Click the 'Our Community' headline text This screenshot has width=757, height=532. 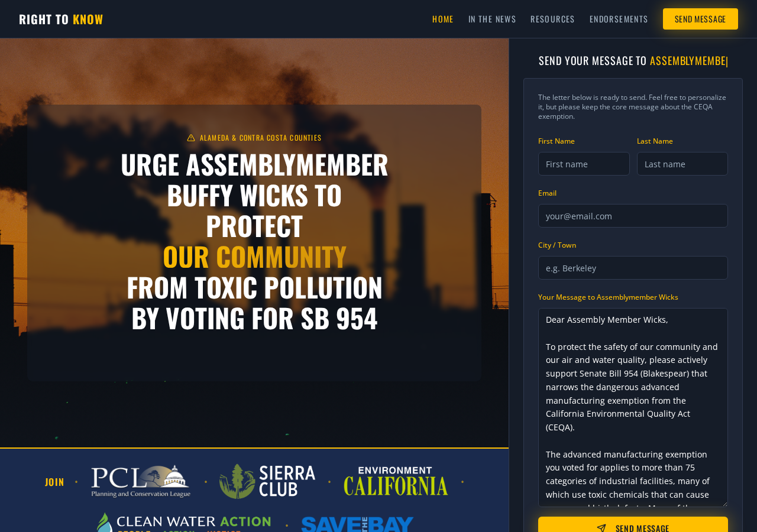pyautogui.click(x=254, y=257)
